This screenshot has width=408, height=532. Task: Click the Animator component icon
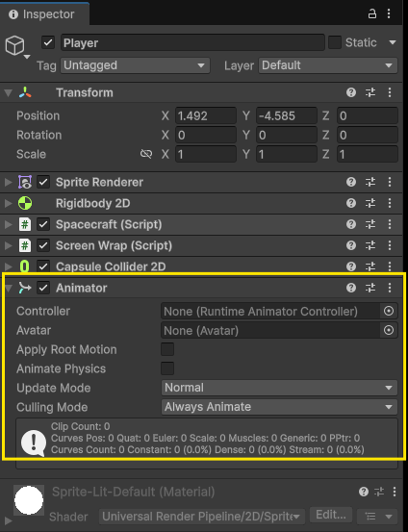[x=25, y=288]
